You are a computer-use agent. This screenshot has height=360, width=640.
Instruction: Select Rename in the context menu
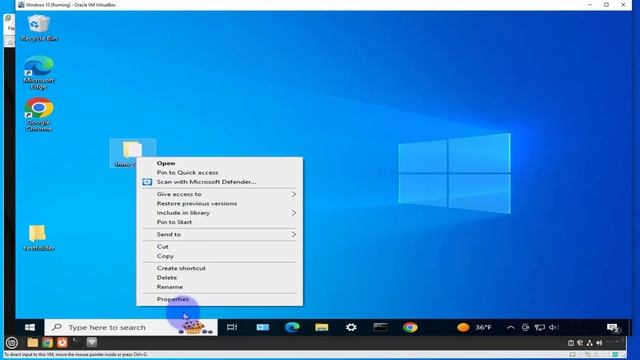[170, 287]
